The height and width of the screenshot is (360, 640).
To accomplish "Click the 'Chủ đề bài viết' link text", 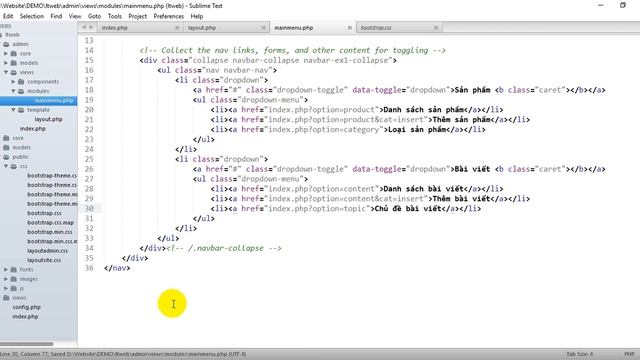I will click(408, 209).
